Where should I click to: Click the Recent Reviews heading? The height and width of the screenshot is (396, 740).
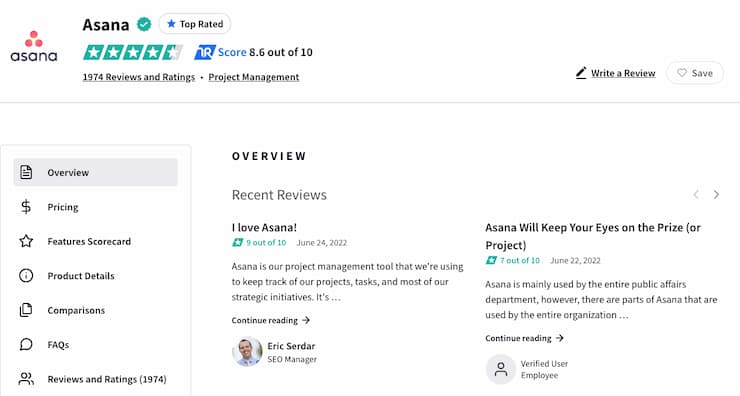click(x=279, y=195)
